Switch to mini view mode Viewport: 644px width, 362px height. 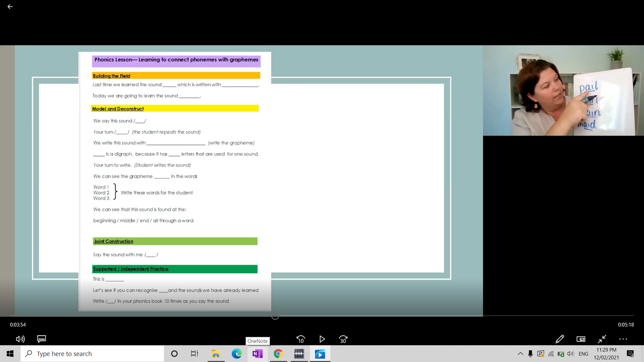pos(581,339)
